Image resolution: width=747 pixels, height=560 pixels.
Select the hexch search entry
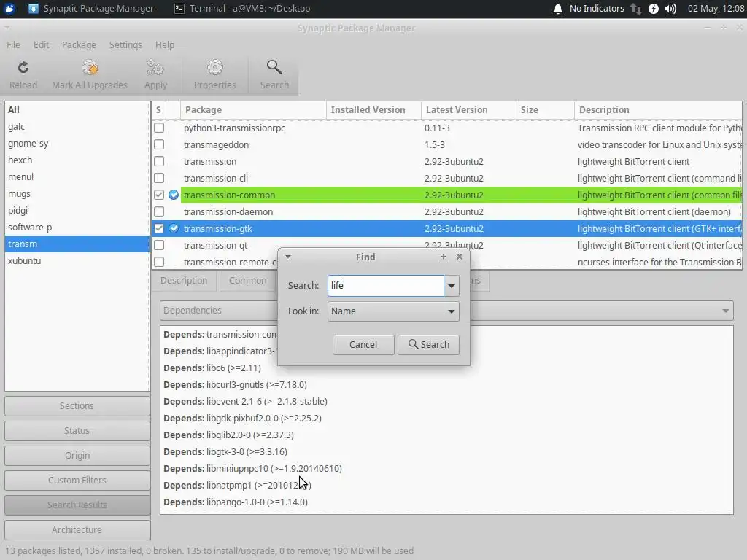[x=77, y=160]
